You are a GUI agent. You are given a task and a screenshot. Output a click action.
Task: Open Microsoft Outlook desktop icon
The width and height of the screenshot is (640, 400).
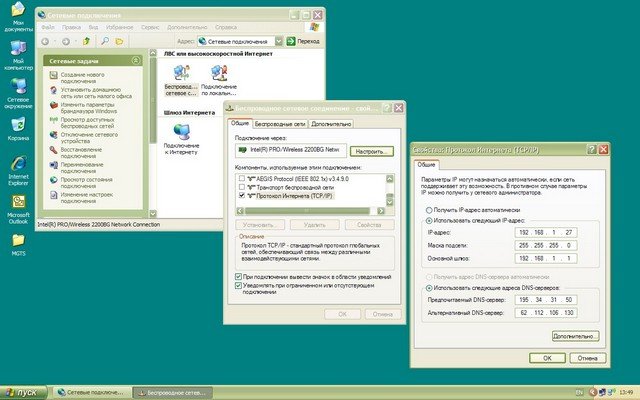coord(18,201)
